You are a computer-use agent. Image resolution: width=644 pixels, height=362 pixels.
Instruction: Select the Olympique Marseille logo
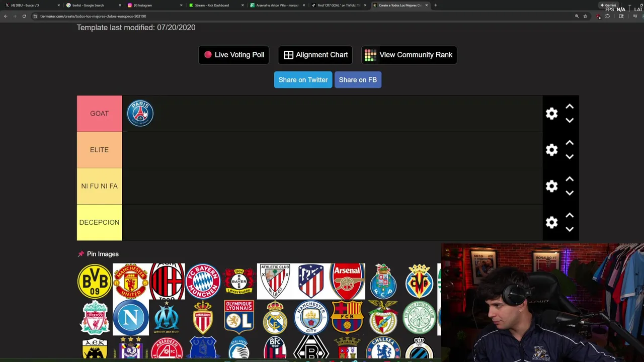(167, 317)
